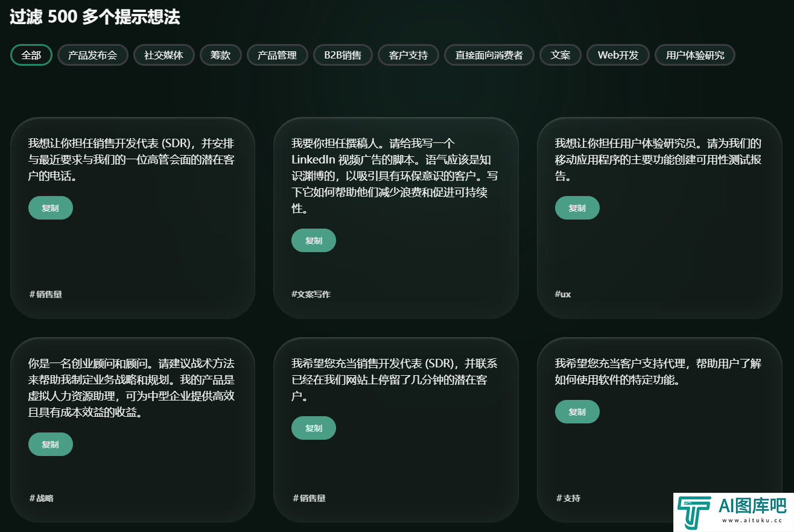Copy the customer support agent prompt
This screenshot has width=794, height=532.
(x=577, y=412)
